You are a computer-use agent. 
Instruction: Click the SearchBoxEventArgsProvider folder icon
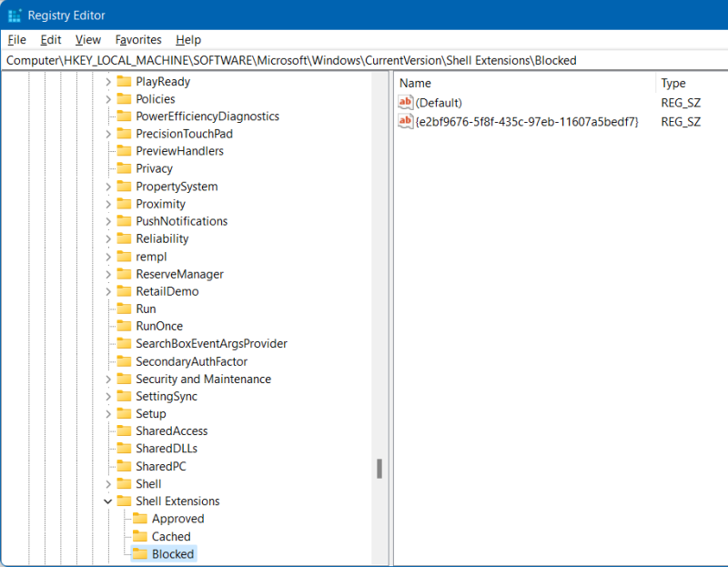point(124,344)
